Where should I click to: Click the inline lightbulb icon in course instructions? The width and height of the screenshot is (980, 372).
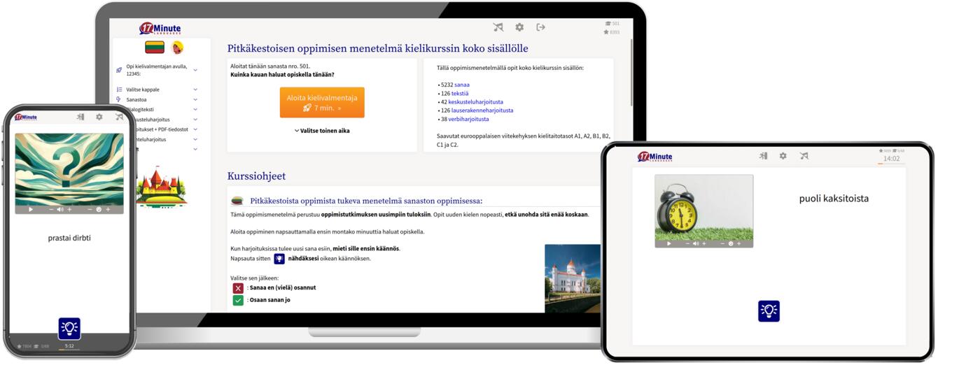point(279,259)
